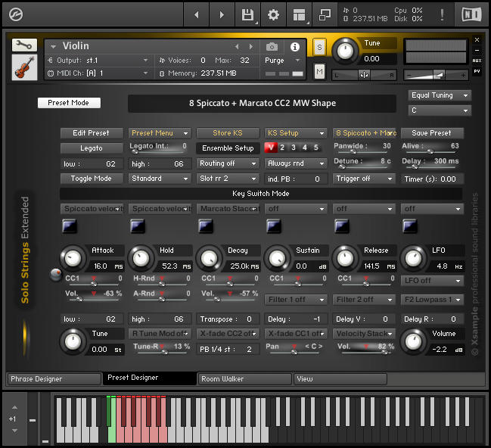Open the KS Setup dropdown
The image size is (491, 448).
pos(296,133)
